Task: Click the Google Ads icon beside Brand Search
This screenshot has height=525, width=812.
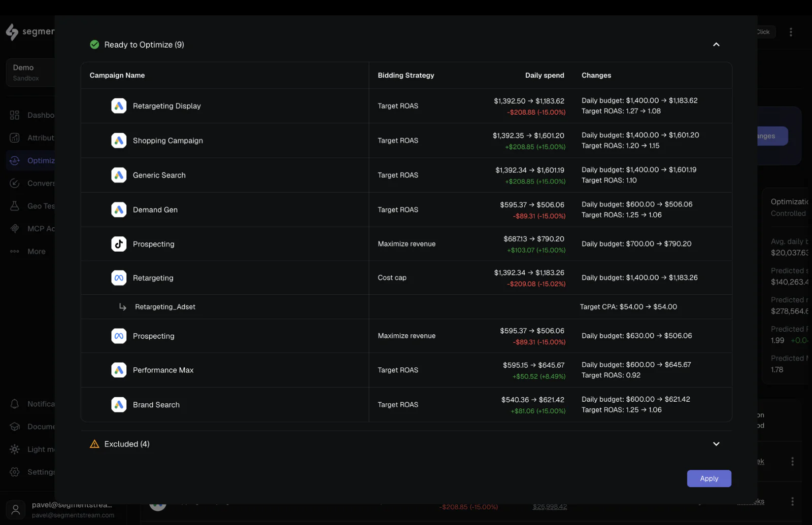Action: click(x=119, y=405)
